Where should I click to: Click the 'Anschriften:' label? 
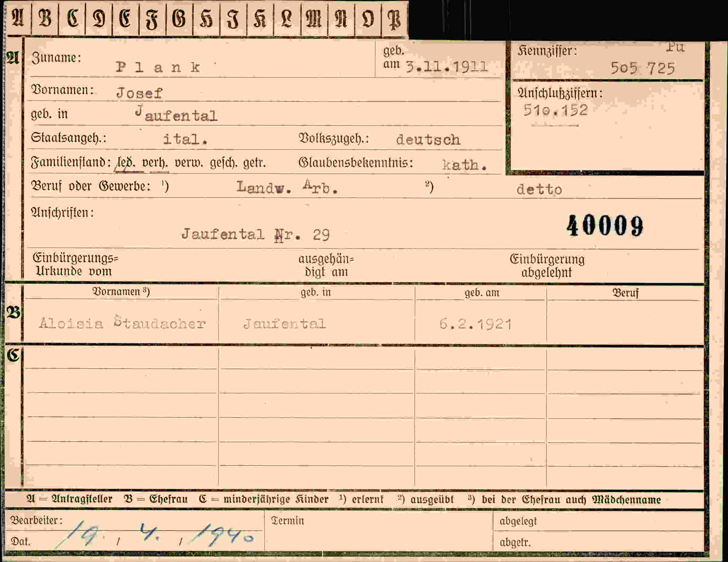[x=62, y=212]
